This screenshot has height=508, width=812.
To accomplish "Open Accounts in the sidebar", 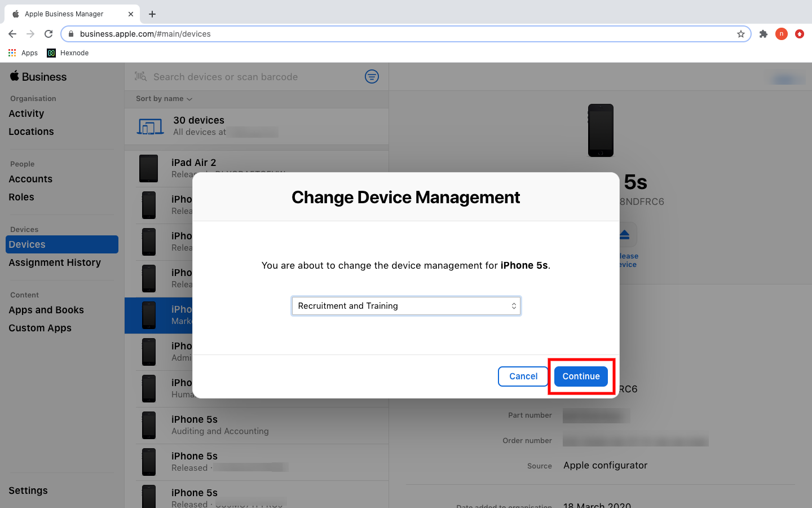I will (30, 179).
